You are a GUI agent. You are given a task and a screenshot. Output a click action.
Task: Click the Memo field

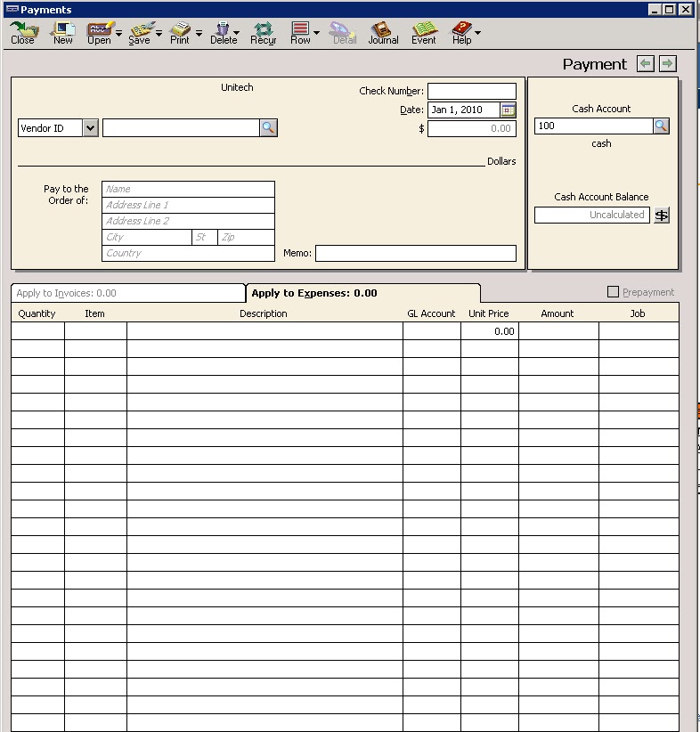tap(416, 253)
